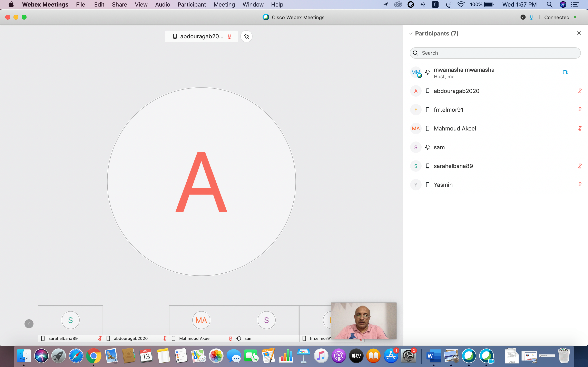Open the Participant menu
This screenshot has width=588, height=367.
[192, 5]
